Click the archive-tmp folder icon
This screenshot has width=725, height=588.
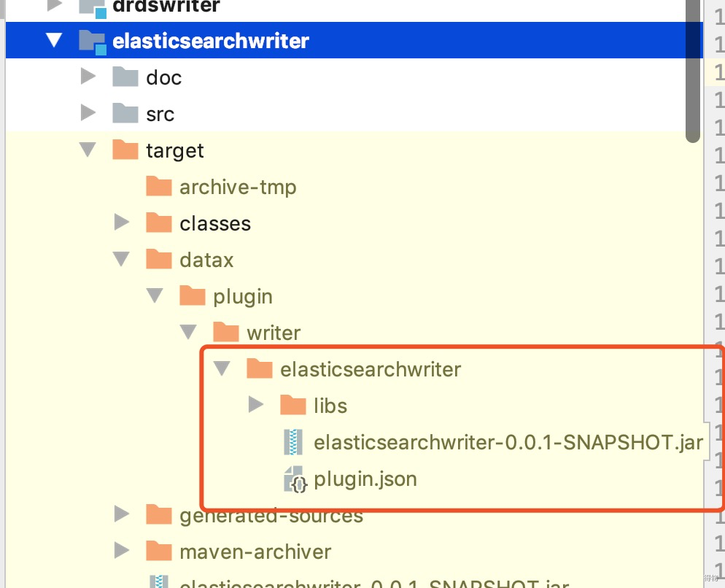[158, 187]
